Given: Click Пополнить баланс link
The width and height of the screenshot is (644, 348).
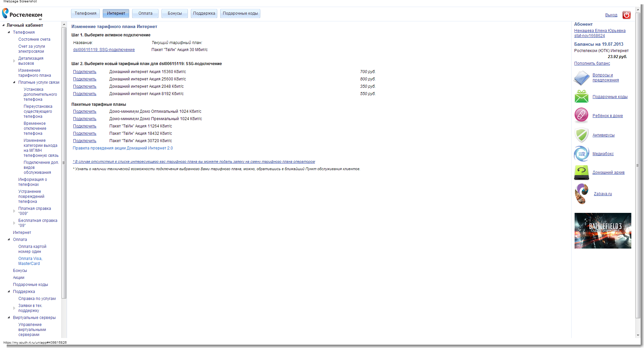Looking at the screenshot, I should tap(592, 63).
